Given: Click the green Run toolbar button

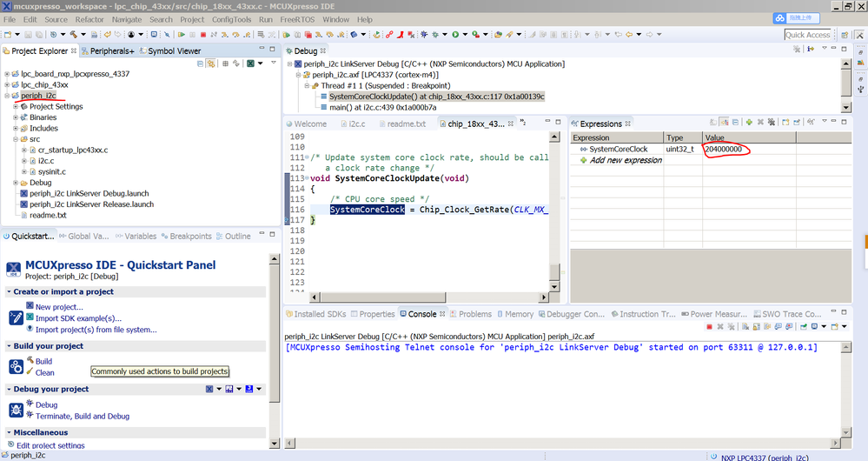Looking at the screenshot, I should (454, 35).
